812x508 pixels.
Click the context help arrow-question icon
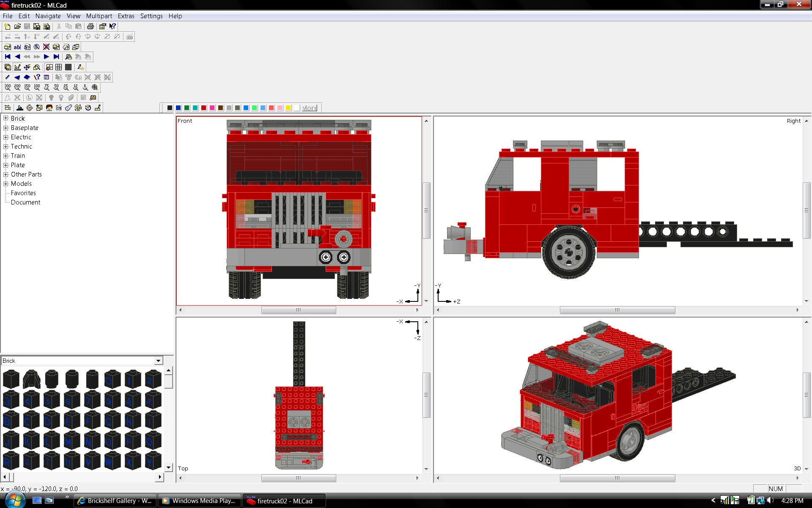[112, 26]
